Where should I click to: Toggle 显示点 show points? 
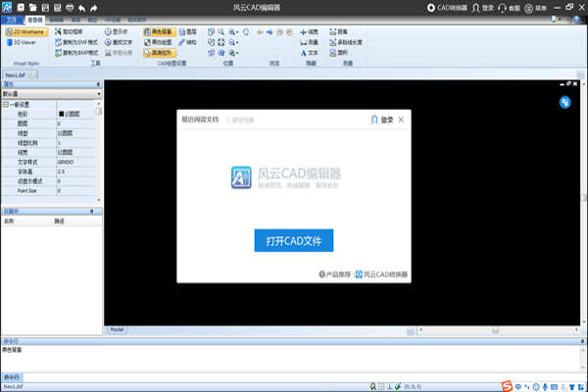116,32
